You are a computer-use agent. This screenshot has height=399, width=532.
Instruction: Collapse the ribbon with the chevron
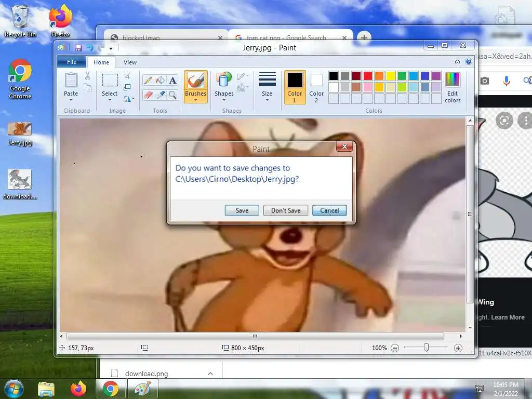pyautogui.click(x=457, y=62)
